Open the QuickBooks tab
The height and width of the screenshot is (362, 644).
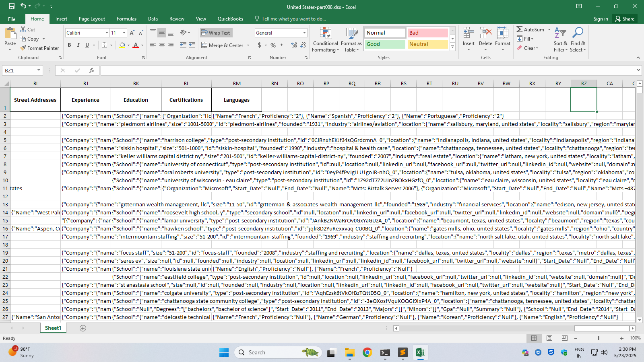pos(230,19)
